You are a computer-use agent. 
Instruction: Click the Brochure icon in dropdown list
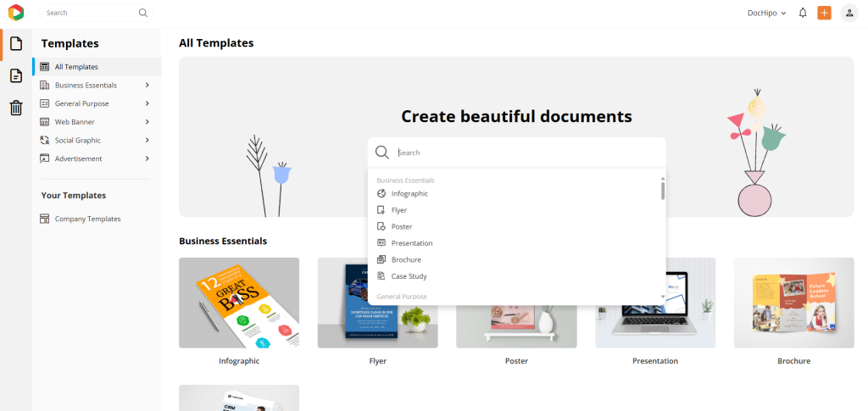tap(381, 260)
